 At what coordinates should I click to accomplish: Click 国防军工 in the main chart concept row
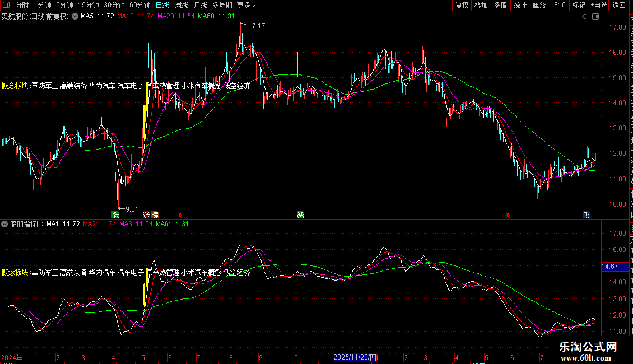click(45, 86)
